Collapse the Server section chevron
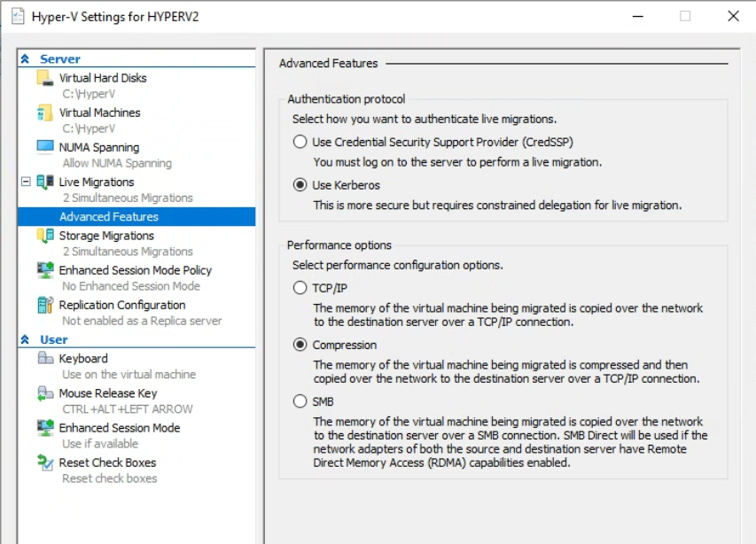This screenshot has height=544, width=756. click(x=25, y=58)
